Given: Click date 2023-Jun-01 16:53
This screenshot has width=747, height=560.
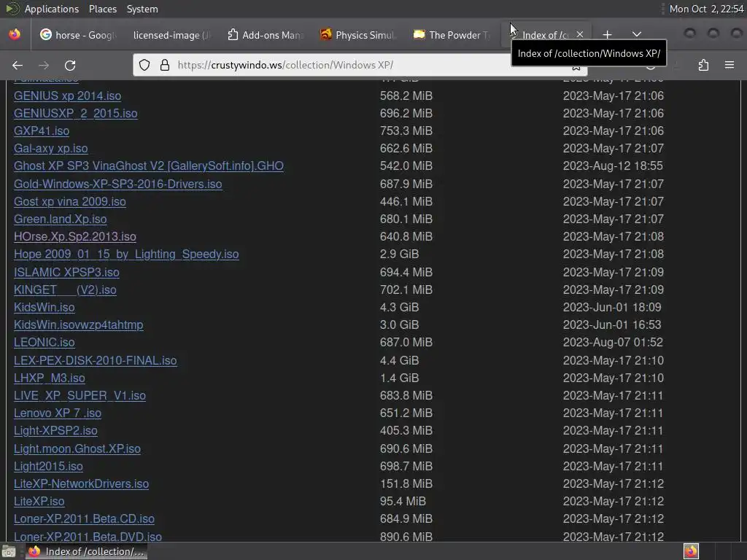Looking at the screenshot, I should [612, 324].
